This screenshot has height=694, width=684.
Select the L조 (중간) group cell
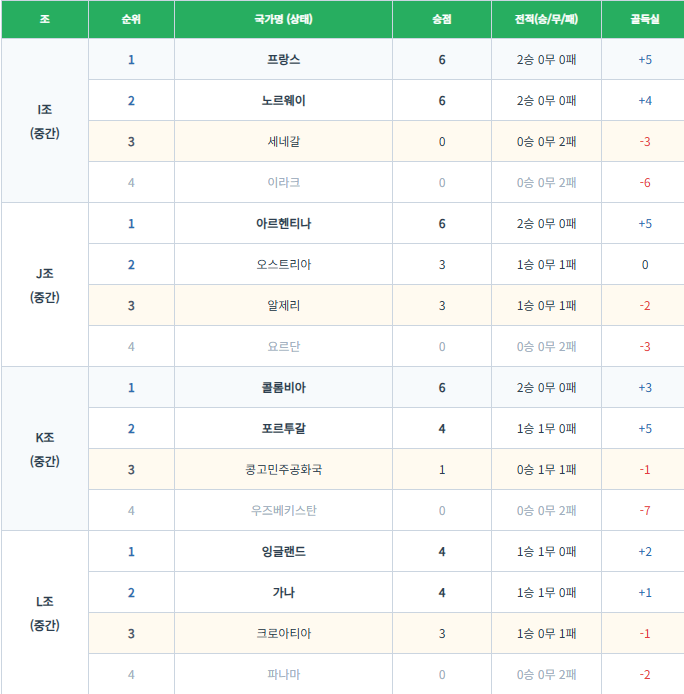(45, 613)
